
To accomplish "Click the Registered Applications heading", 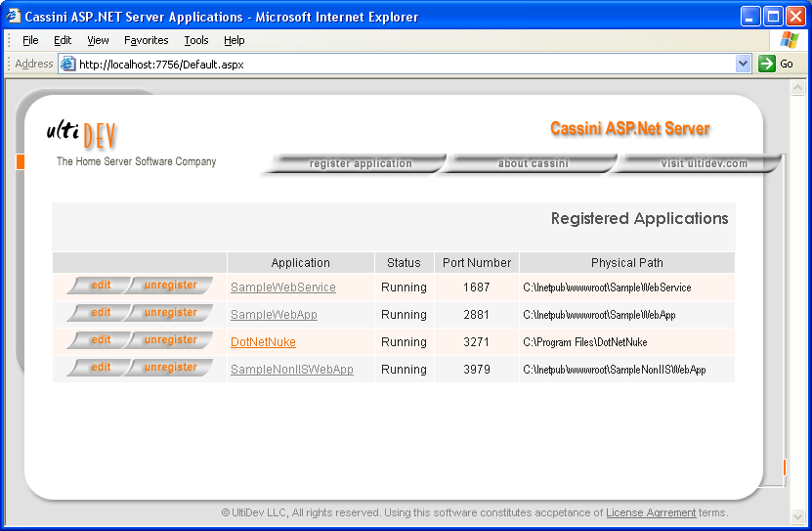I will pos(640,219).
